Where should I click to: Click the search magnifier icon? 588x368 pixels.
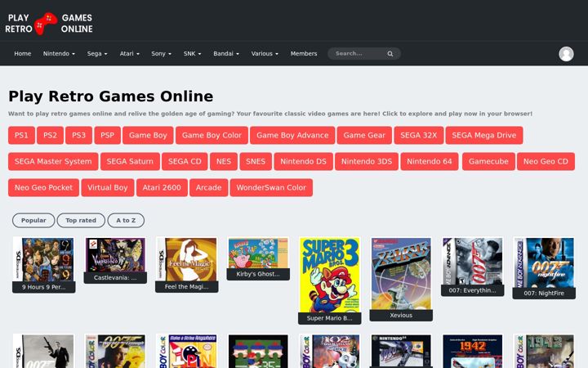click(390, 54)
